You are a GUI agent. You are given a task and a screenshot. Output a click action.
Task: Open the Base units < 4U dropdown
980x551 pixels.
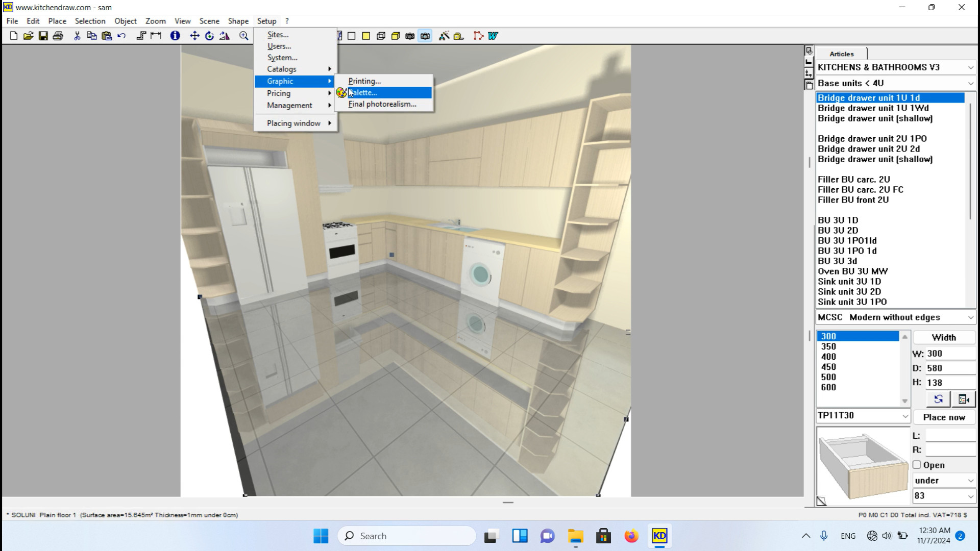970,83
